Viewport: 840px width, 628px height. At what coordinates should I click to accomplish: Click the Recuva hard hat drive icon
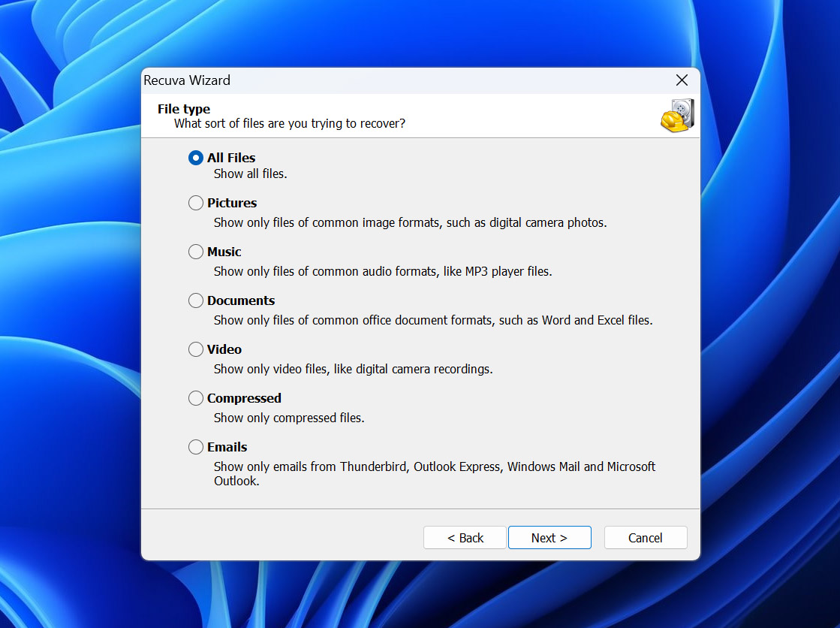678,115
